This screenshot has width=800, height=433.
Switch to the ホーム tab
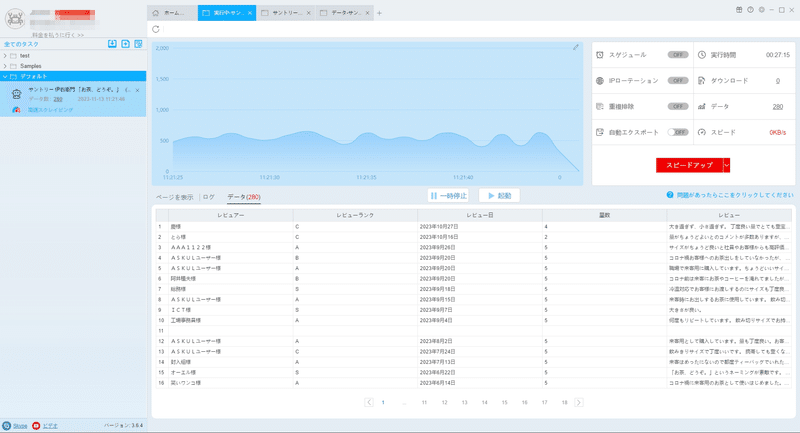pyautogui.click(x=172, y=13)
